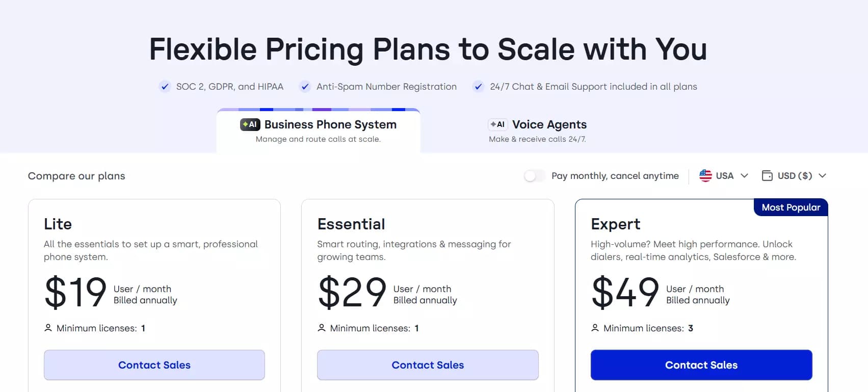Select the Business Phone System tab
The width and height of the screenshot is (868, 392).
(319, 129)
